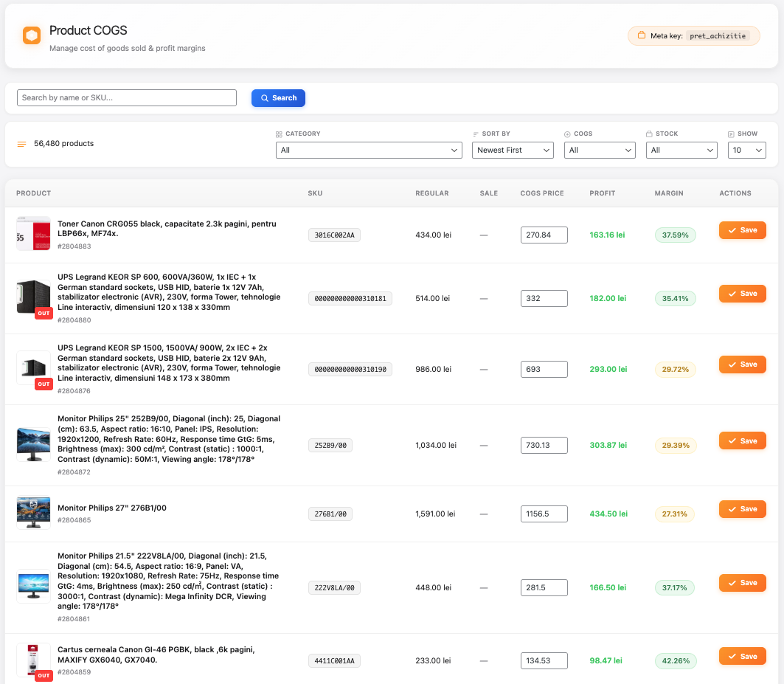Save the Monitor Philips 21.5" 222V8LA/00 row

(x=743, y=583)
